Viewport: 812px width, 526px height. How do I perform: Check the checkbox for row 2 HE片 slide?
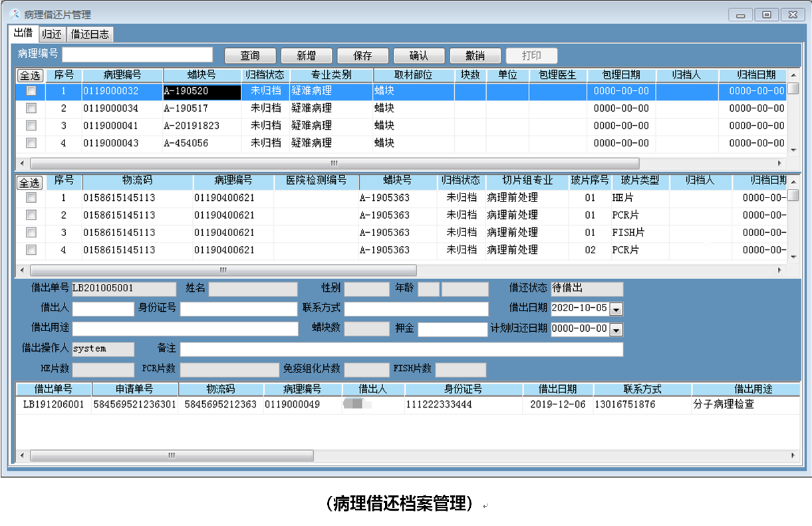tap(30, 197)
